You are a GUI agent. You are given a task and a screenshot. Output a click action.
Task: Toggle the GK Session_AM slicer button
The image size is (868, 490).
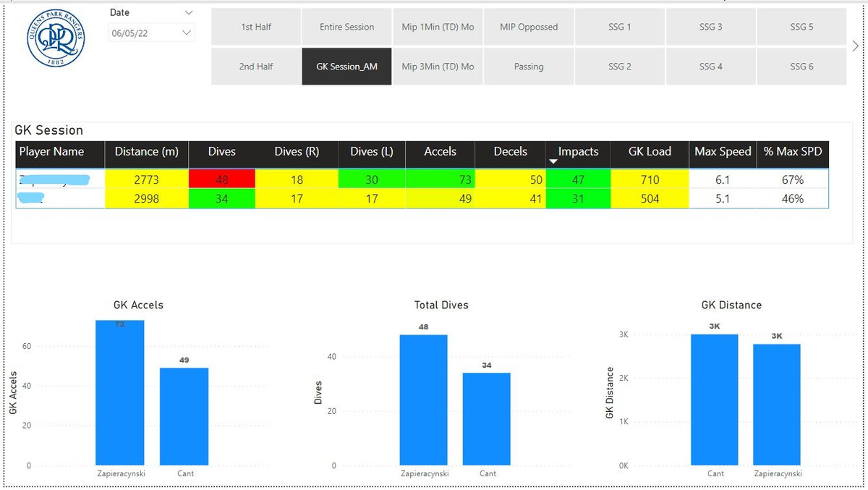[x=346, y=67]
